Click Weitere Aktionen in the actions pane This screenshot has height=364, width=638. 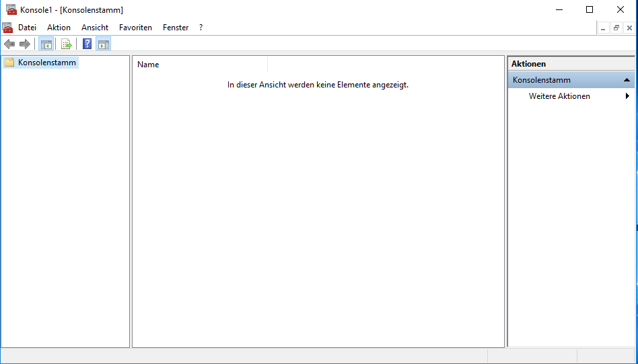(559, 96)
